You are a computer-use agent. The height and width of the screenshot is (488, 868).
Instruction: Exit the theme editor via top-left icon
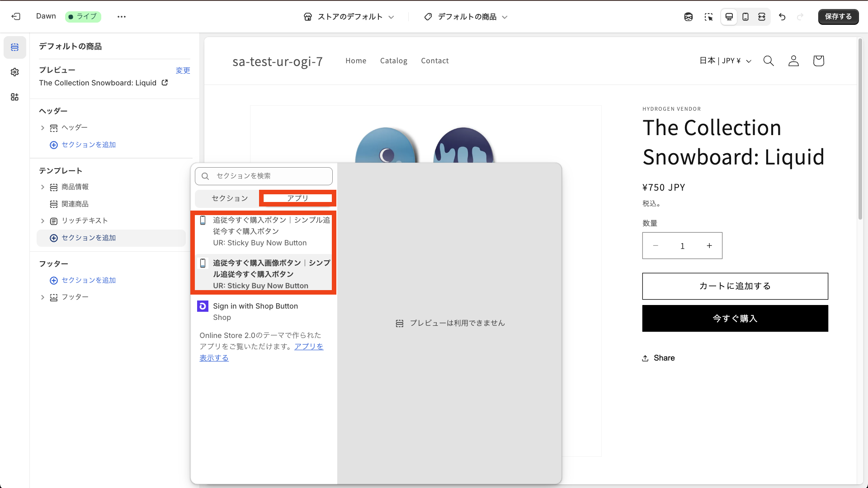(16, 16)
